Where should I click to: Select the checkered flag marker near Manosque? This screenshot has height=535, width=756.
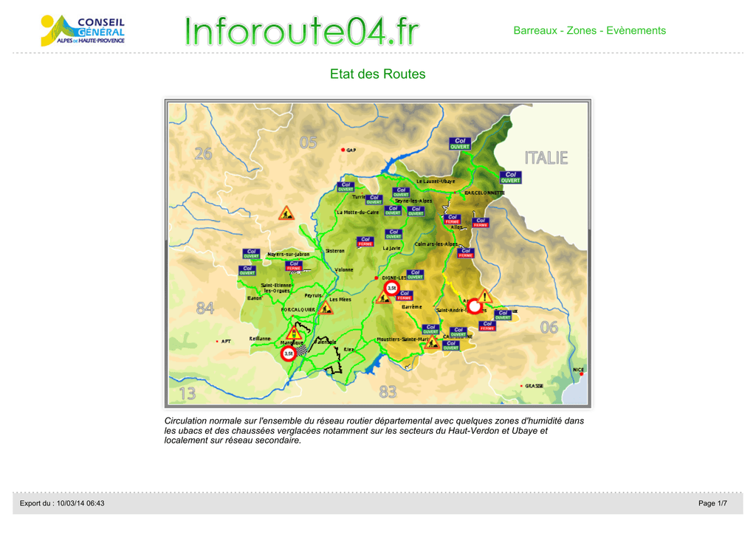coord(301,351)
